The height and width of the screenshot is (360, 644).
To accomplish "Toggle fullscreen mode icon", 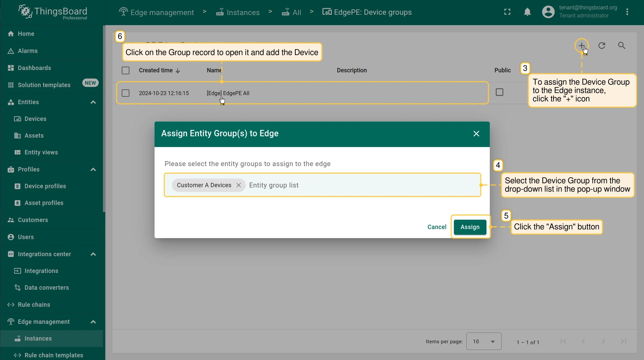I will point(507,12).
